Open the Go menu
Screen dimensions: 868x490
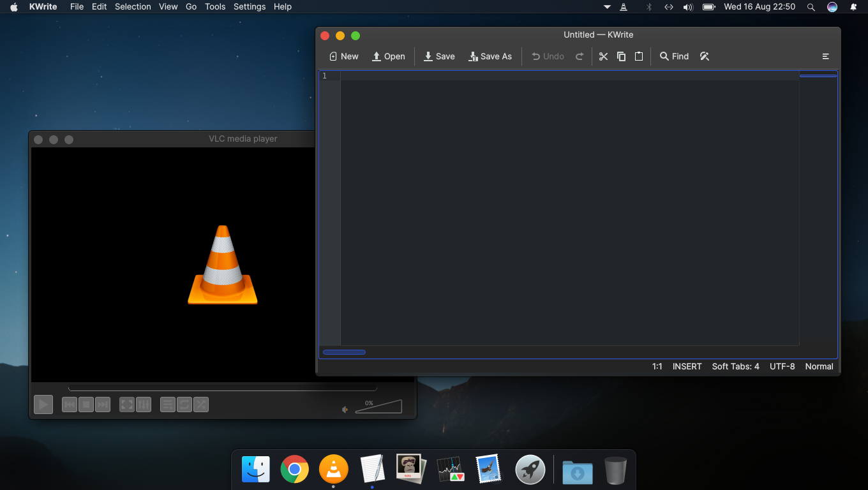pyautogui.click(x=191, y=6)
